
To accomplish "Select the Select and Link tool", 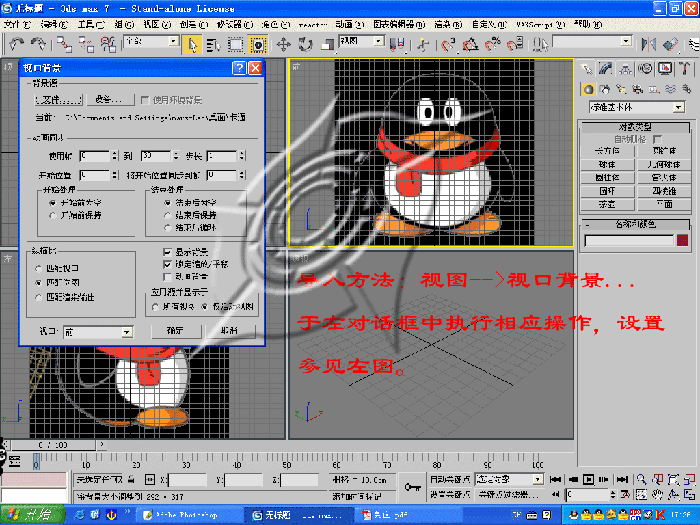I will (64, 45).
